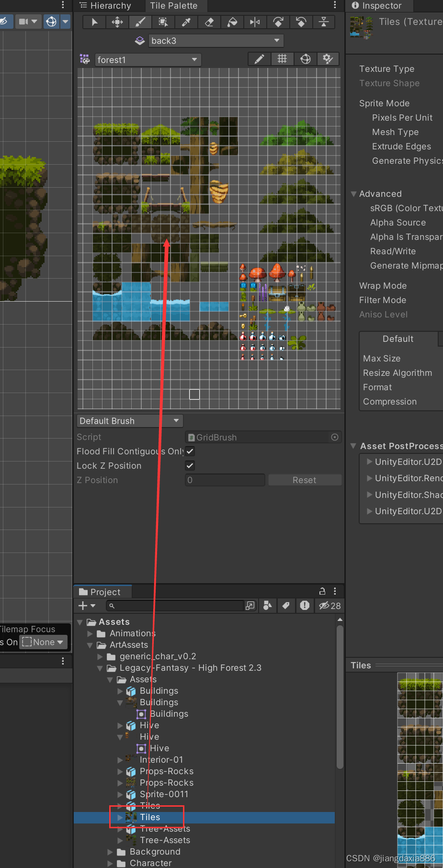Screen dimensions: 443x868
Task: Click the white tile selection square in the palette
Action: tap(194, 395)
